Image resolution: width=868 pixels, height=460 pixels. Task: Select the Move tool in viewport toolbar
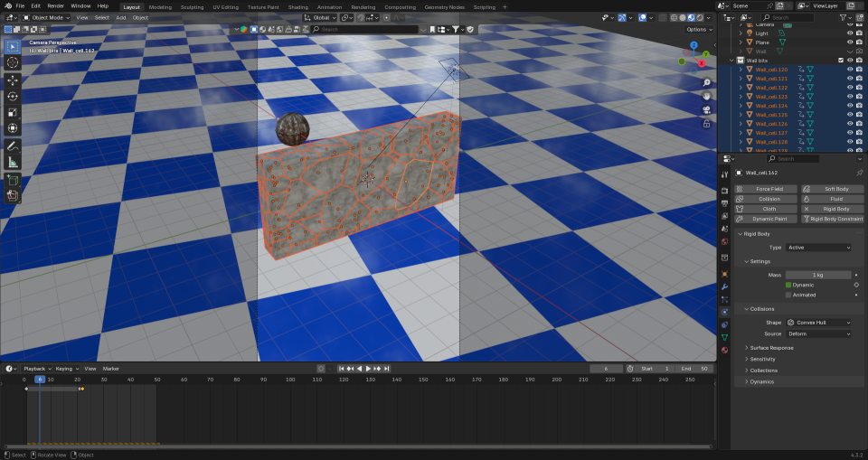(13, 80)
